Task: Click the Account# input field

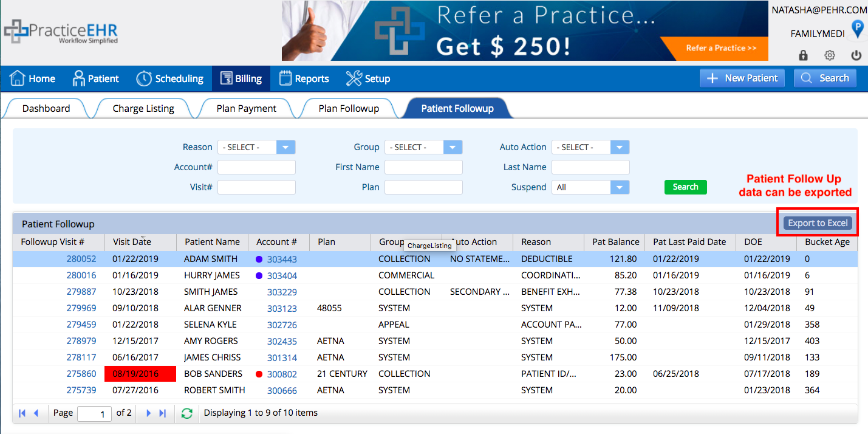Action: (256, 167)
